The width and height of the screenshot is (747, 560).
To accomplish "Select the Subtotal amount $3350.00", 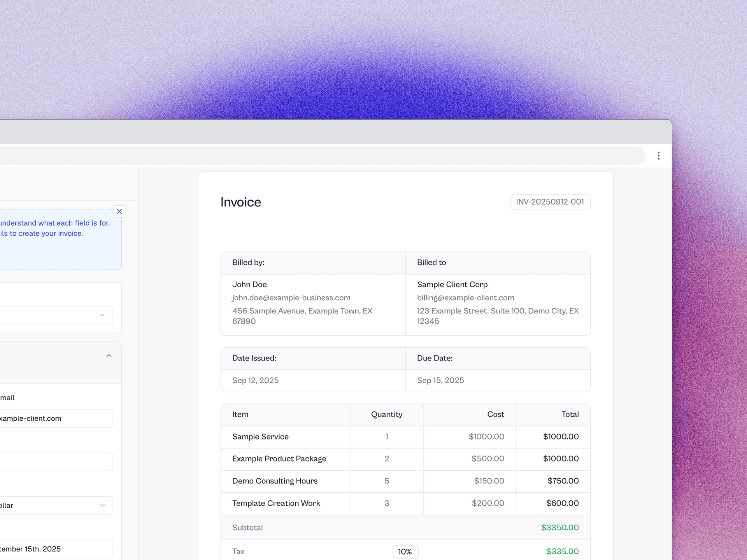I will (x=559, y=528).
